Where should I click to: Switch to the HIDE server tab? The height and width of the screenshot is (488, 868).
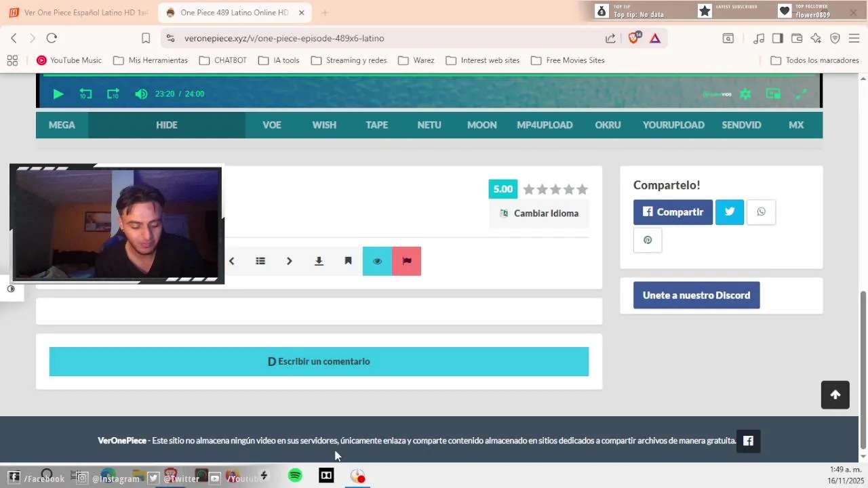(x=166, y=125)
